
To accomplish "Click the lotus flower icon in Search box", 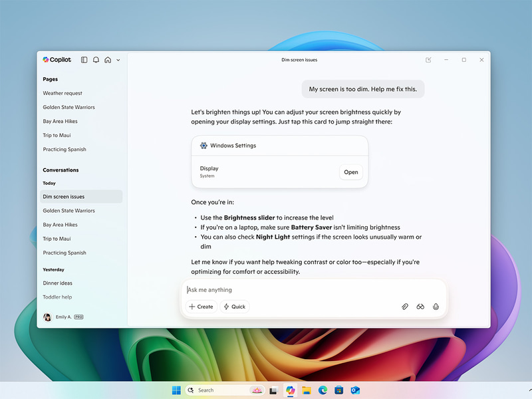I will [x=257, y=390].
